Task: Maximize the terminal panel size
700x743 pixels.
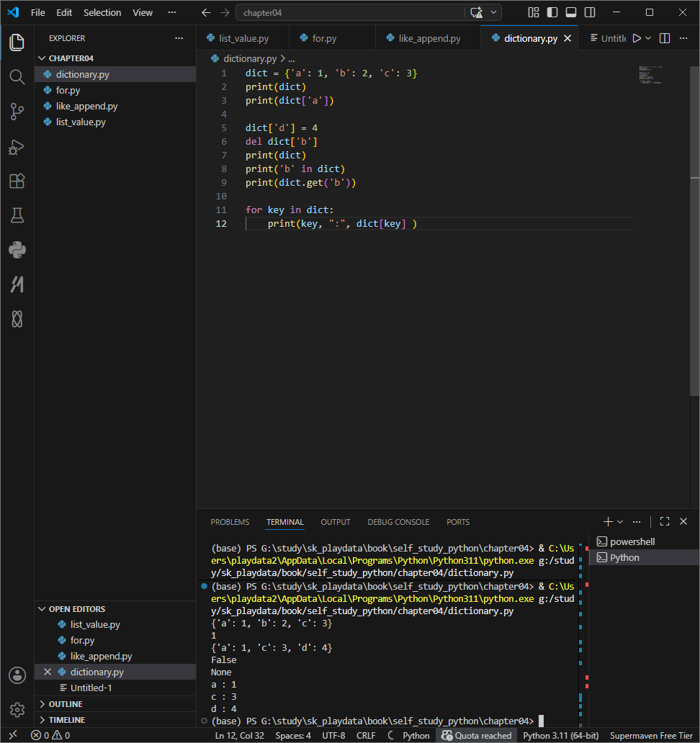Action: tap(665, 521)
